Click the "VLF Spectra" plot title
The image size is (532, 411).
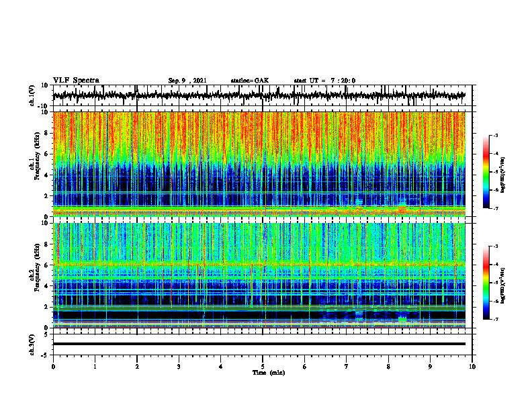pos(76,81)
